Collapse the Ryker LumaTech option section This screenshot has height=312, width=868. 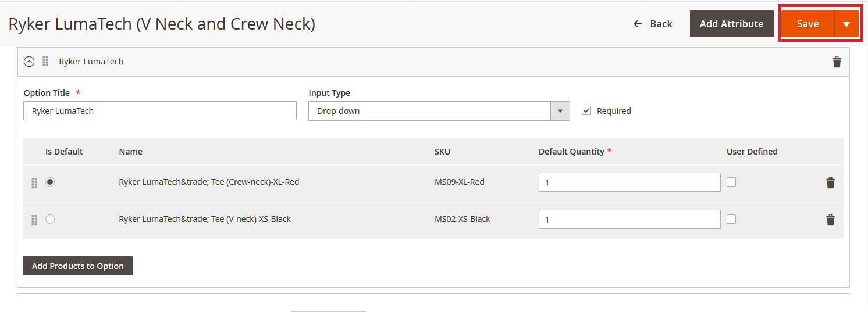tap(29, 61)
